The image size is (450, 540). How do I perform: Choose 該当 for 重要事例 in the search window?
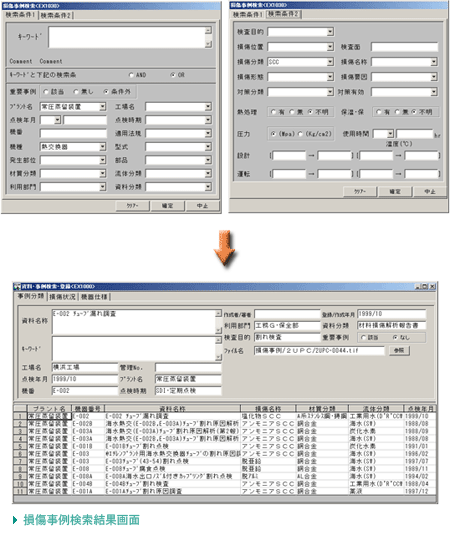[46, 92]
